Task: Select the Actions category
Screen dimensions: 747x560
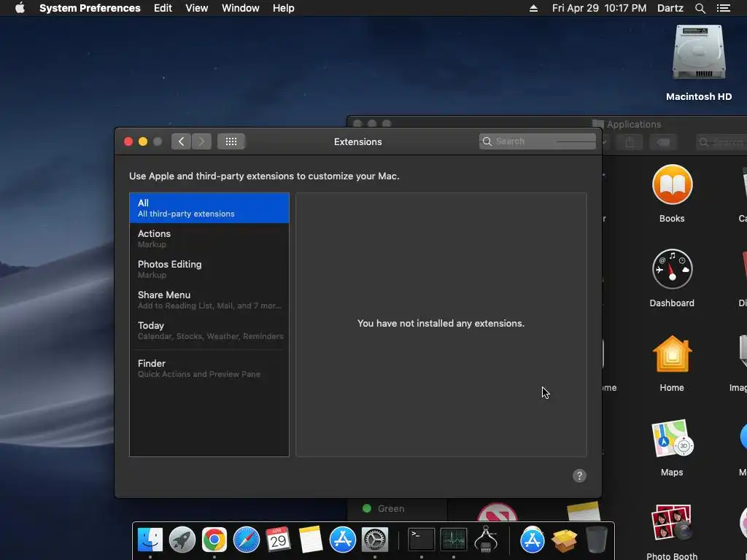Action: pyautogui.click(x=209, y=238)
